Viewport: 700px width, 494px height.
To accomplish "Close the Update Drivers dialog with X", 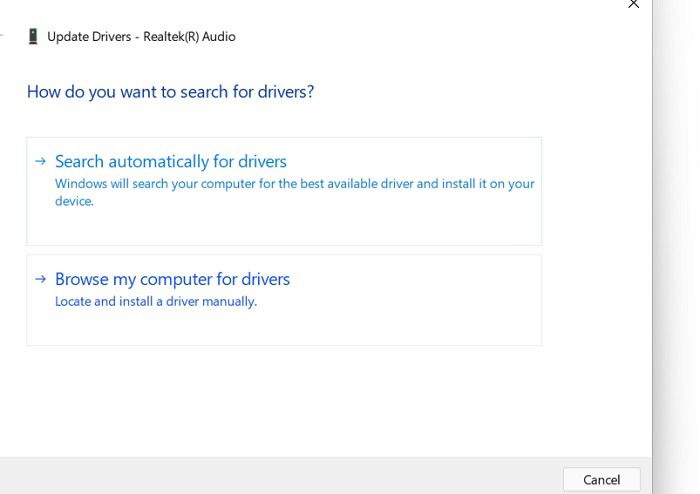I will 633,4.
